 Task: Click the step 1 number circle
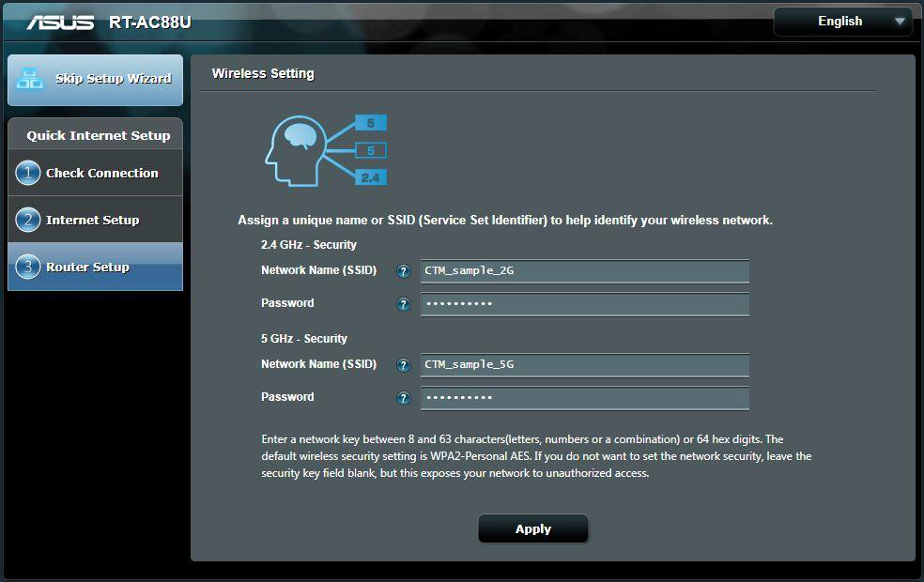click(27, 173)
